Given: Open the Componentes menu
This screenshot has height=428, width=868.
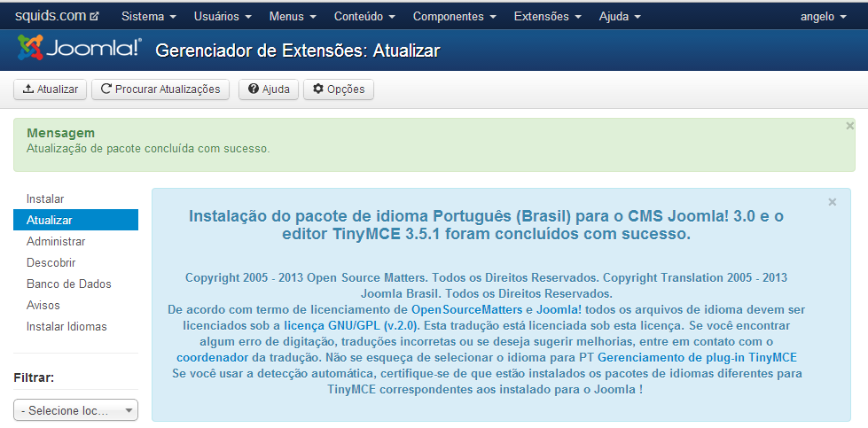Looking at the screenshot, I should coord(455,17).
